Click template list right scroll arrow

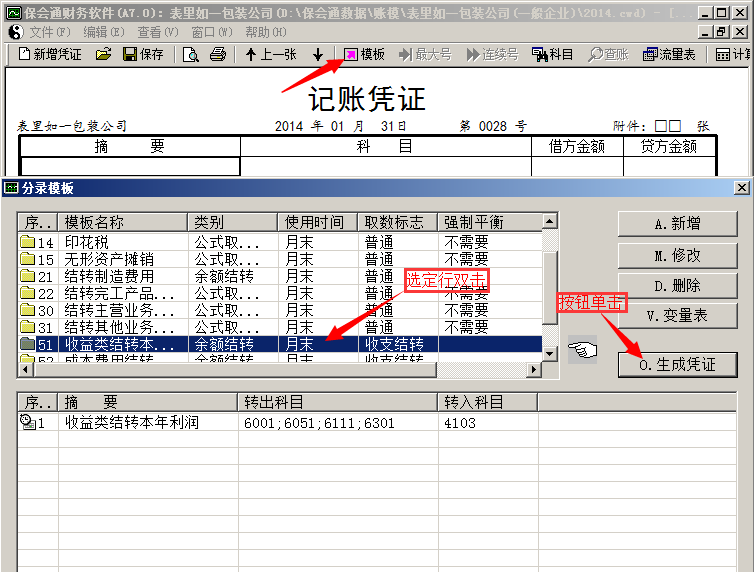(533, 370)
